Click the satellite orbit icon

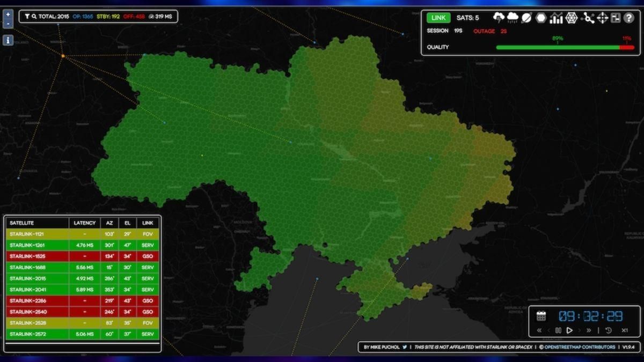click(x=526, y=18)
